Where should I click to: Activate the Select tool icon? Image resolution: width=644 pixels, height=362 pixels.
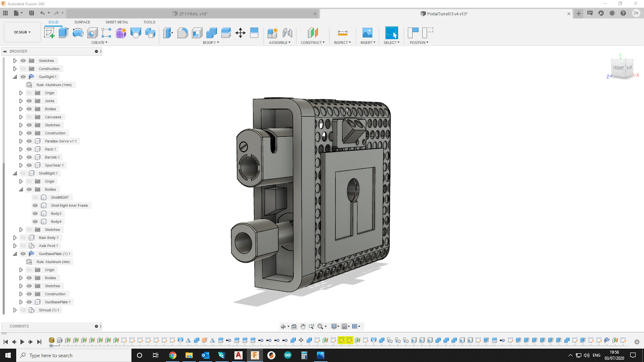click(392, 33)
